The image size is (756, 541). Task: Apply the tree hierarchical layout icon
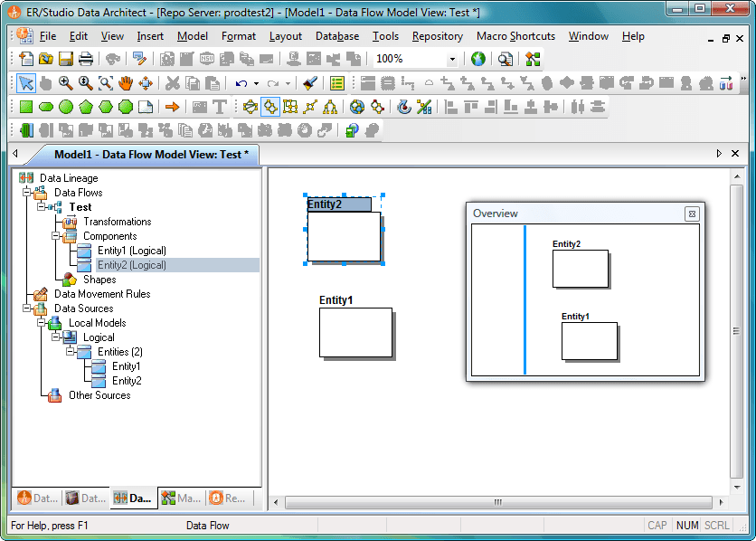pos(330,107)
